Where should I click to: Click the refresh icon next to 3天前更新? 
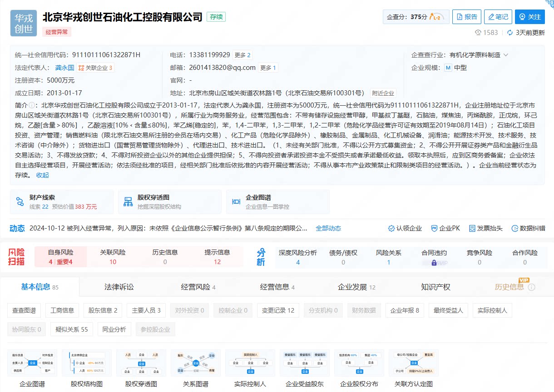coord(510,33)
